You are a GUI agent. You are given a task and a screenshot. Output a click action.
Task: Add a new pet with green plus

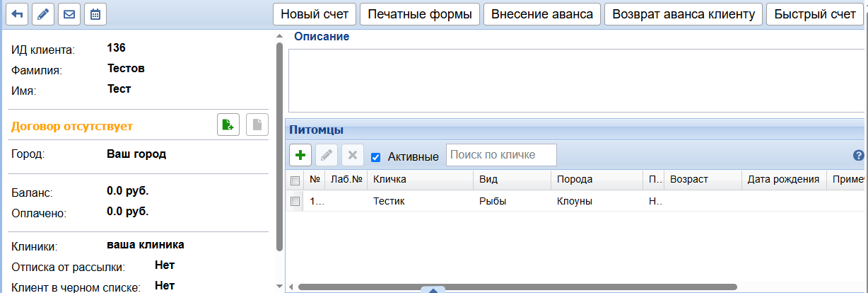click(x=300, y=155)
